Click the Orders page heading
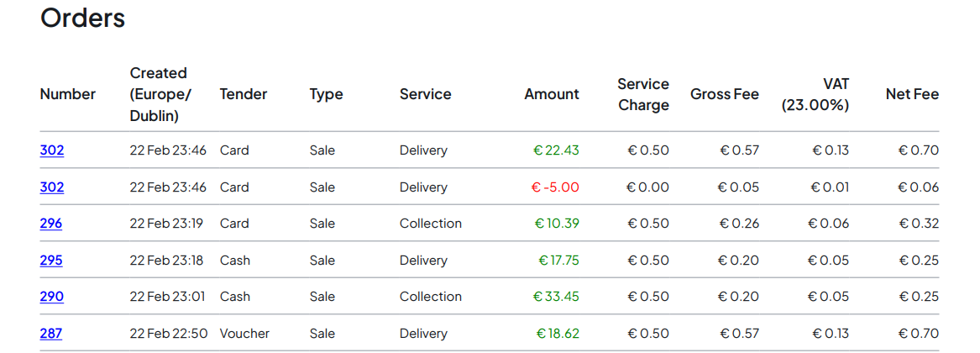 pos(83,18)
